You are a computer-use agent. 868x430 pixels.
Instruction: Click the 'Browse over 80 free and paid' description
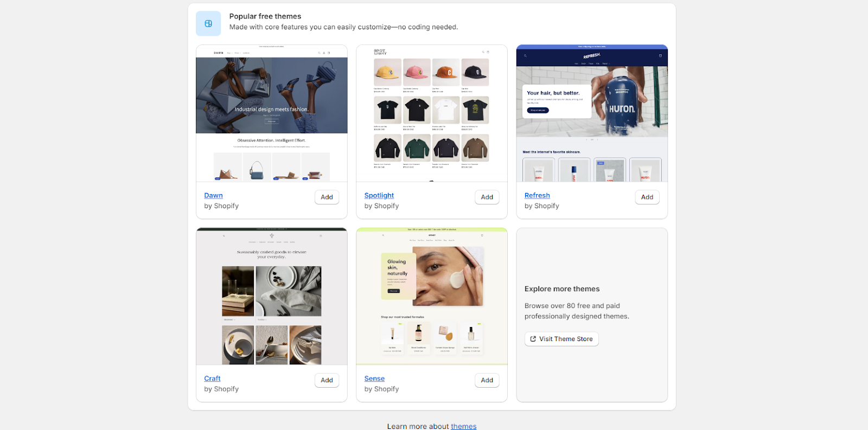click(x=577, y=311)
